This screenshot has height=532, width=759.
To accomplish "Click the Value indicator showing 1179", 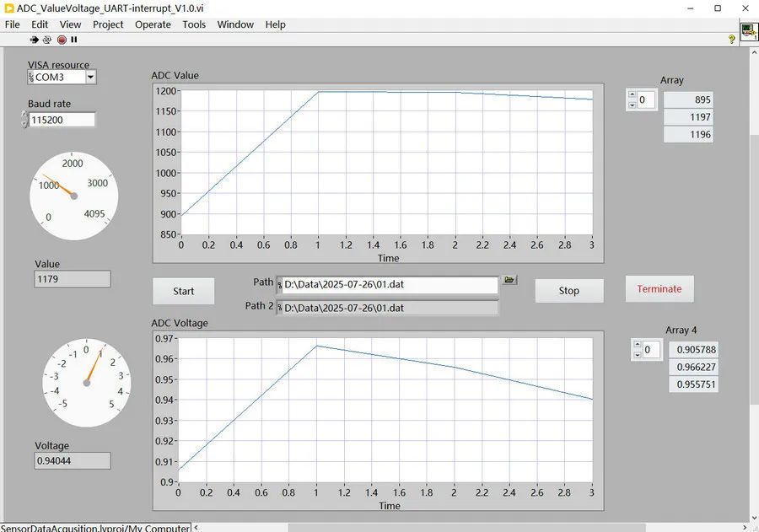I will (x=73, y=279).
